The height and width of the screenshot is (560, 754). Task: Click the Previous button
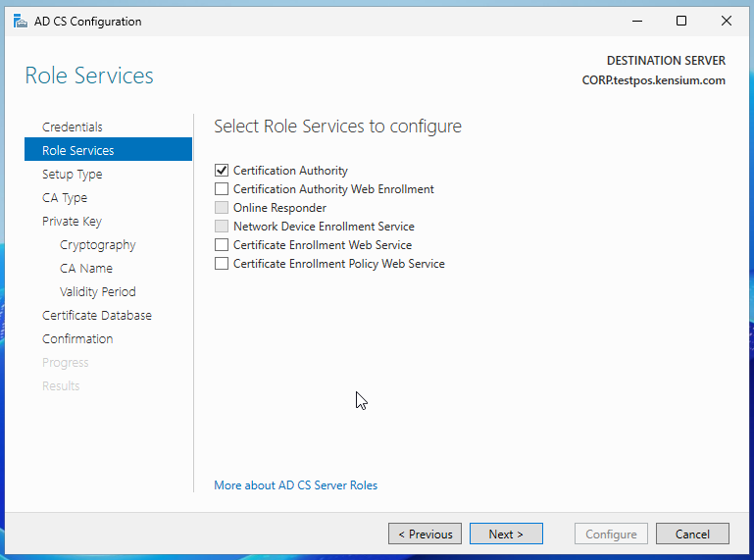pyautogui.click(x=426, y=535)
